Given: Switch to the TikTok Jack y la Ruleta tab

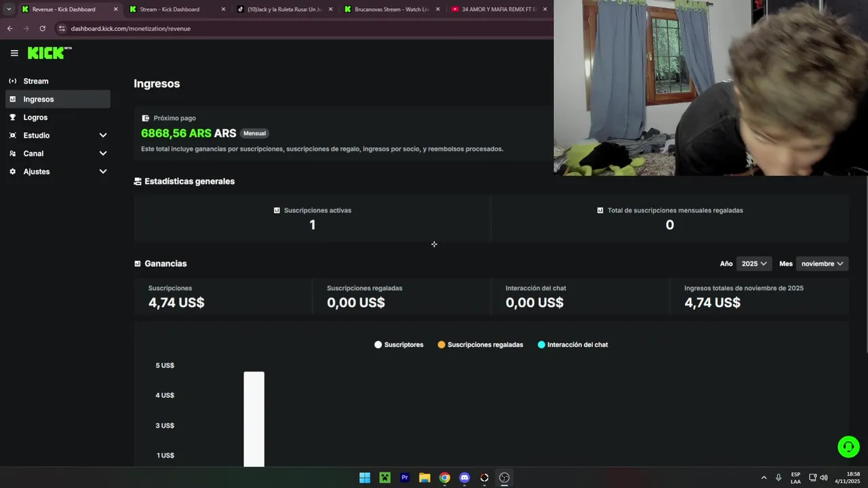Looking at the screenshot, I should pos(284,9).
